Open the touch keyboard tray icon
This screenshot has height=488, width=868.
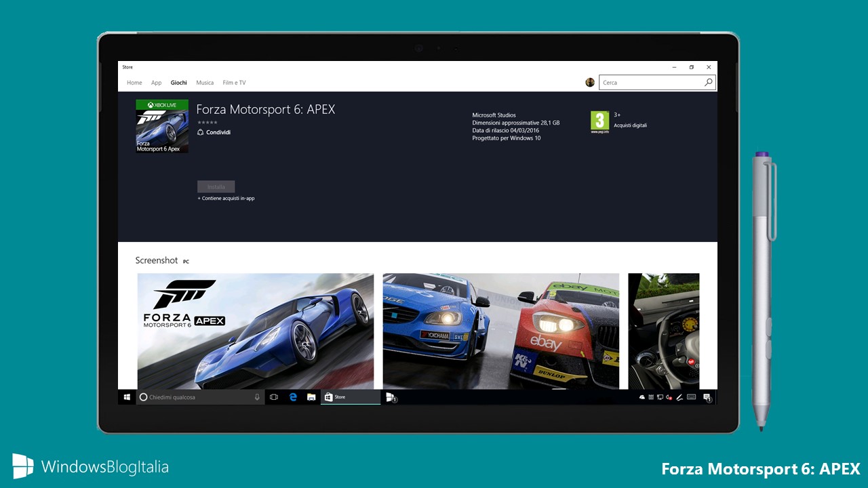tap(692, 397)
